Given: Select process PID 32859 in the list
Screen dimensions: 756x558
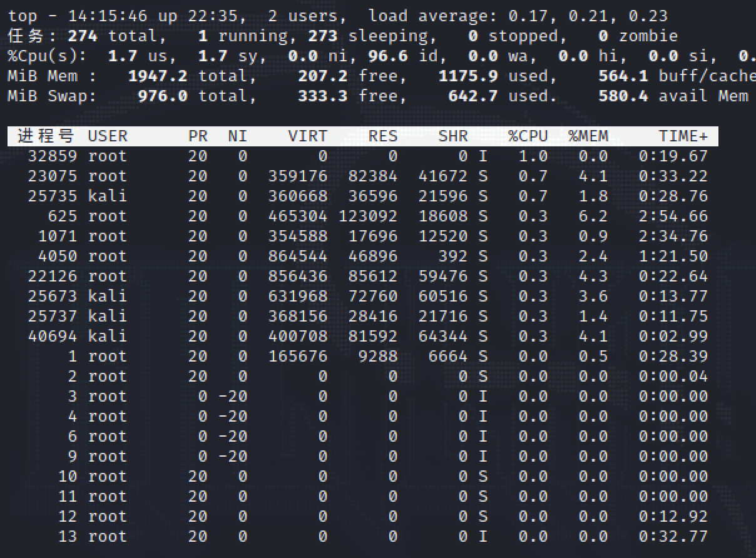Looking at the screenshot, I should (x=53, y=156).
